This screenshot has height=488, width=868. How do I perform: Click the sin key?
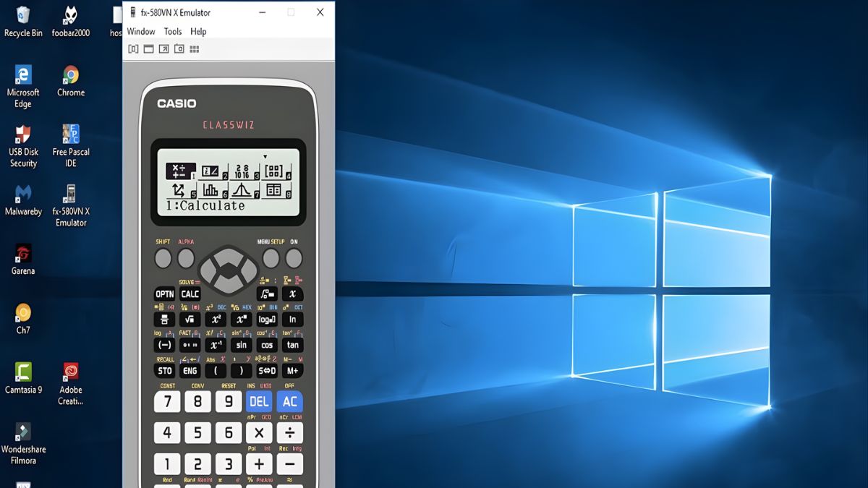click(x=242, y=345)
